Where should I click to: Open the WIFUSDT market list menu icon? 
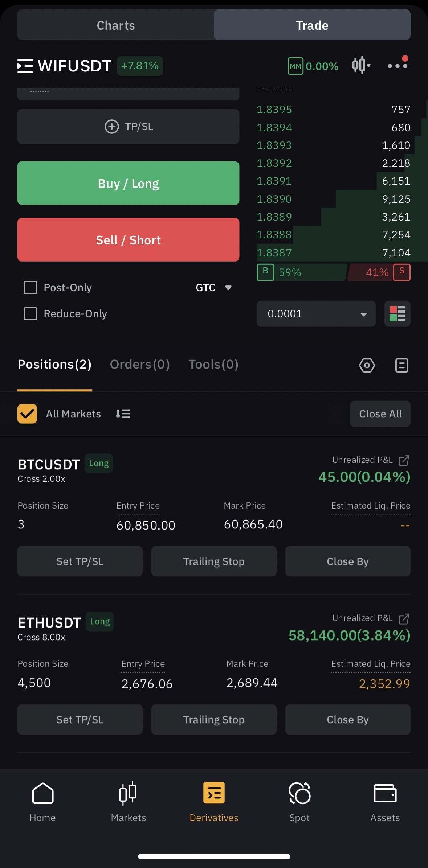pos(25,66)
